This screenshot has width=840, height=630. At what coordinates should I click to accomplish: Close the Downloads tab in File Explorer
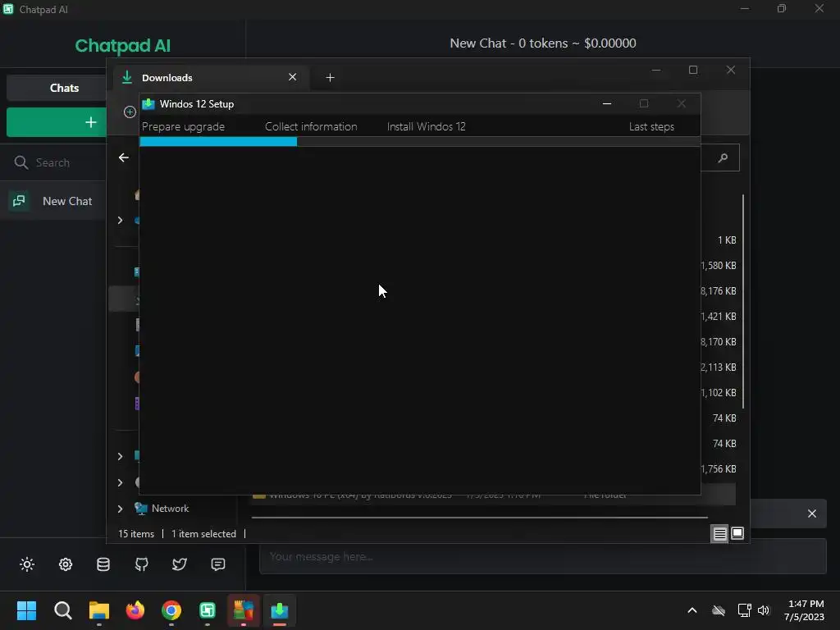click(293, 77)
